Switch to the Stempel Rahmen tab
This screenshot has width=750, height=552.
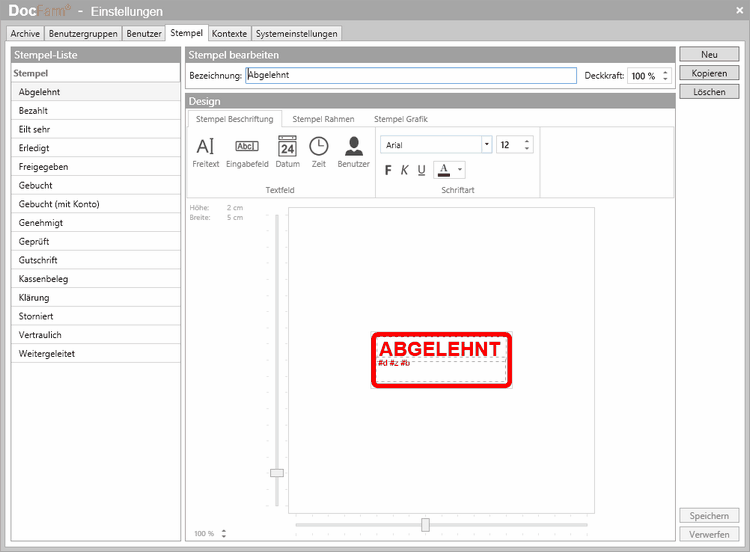323,119
